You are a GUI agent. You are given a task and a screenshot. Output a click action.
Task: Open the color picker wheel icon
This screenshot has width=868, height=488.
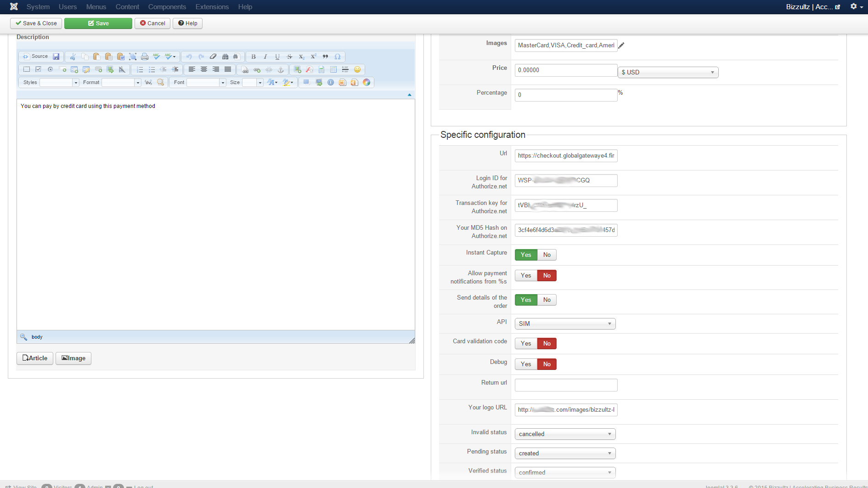[x=366, y=82]
